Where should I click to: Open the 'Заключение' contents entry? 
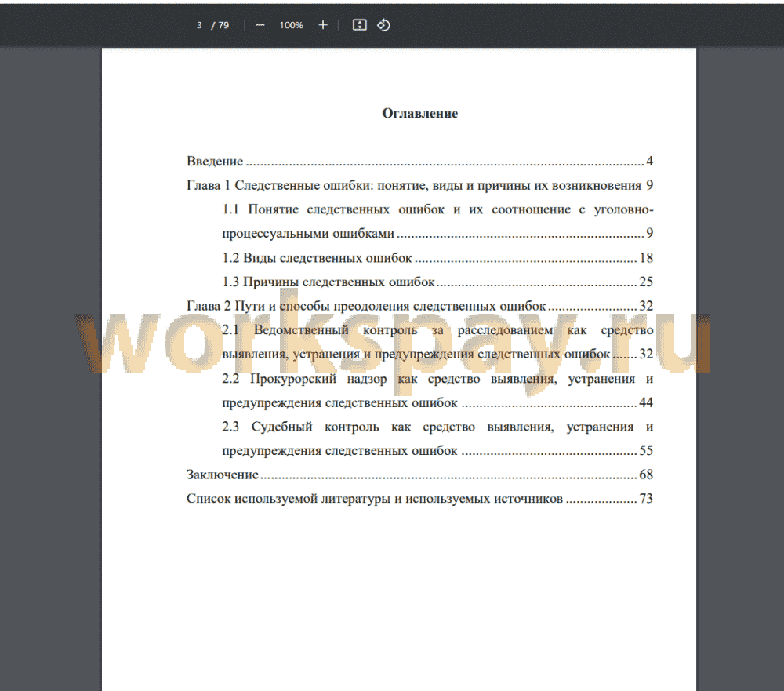[x=419, y=475]
